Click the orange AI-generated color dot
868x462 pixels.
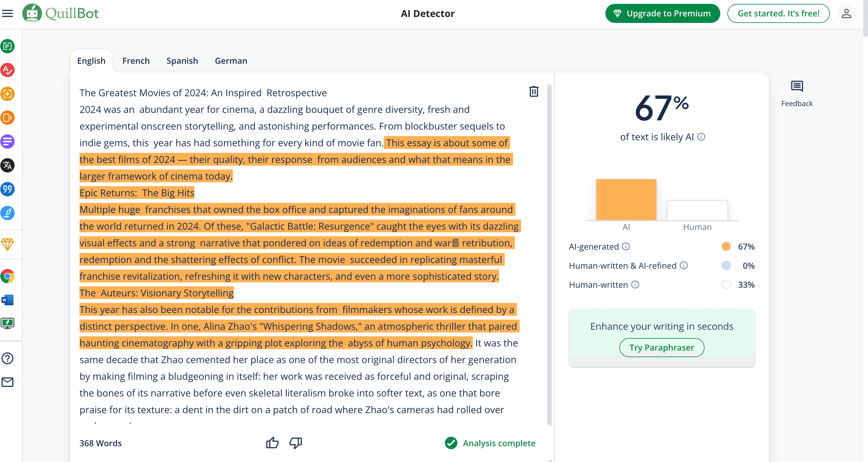[x=726, y=246]
